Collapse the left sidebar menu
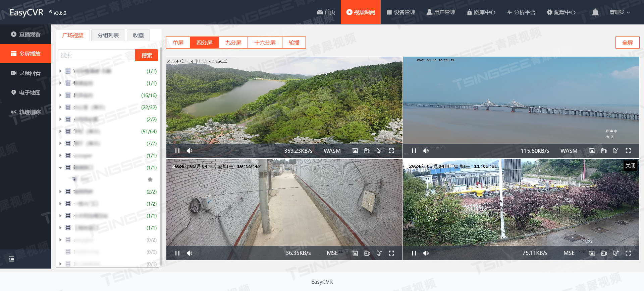Viewport: 644px width, 291px height. [11, 259]
